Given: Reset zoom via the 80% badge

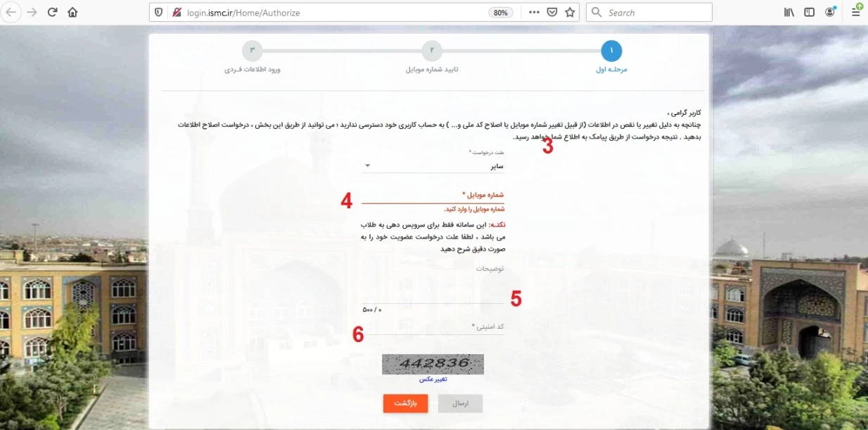Looking at the screenshot, I should tap(500, 12).
